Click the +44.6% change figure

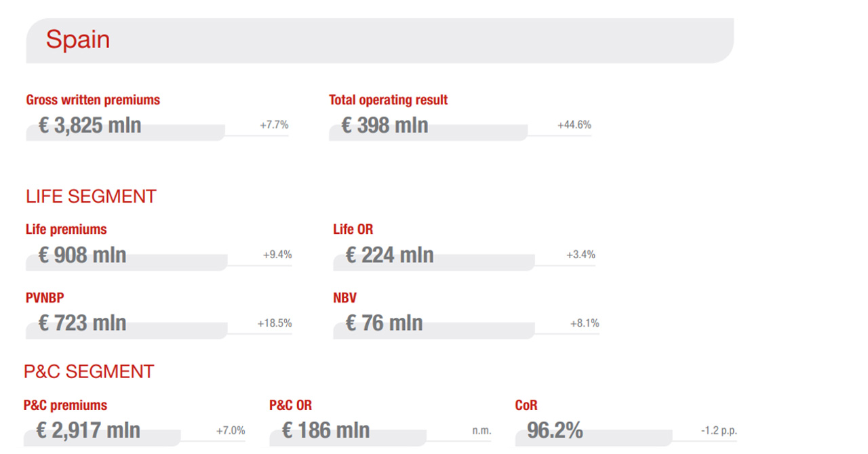pos(574,125)
